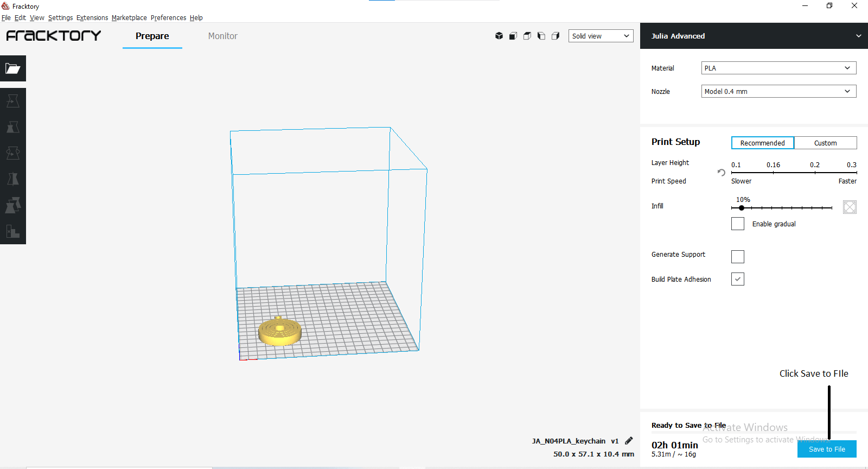Minimize the Fracktory window
Screen dimensions: 868x469
[x=805, y=6]
